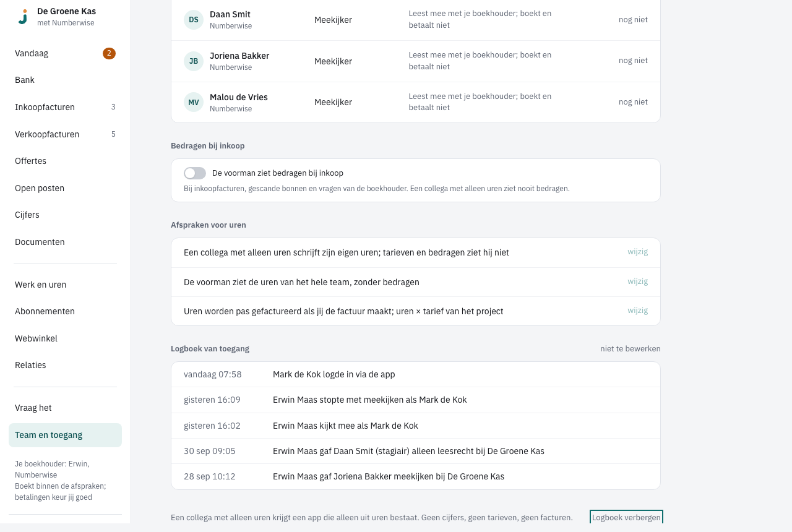Click Meekijker role of Daan Smit
Viewport: 792px width, 532px height.
(333, 20)
